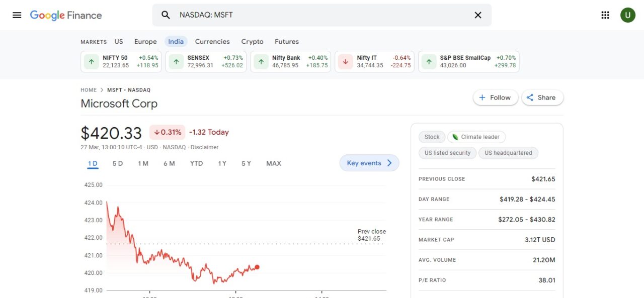Open the Nifty IT index card
Screen dimensions: 644x298
click(x=375, y=62)
